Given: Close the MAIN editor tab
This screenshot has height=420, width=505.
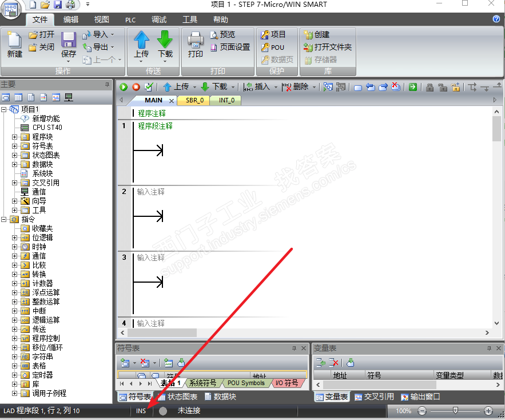Looking at the screenshot, I should coord(172,101).
